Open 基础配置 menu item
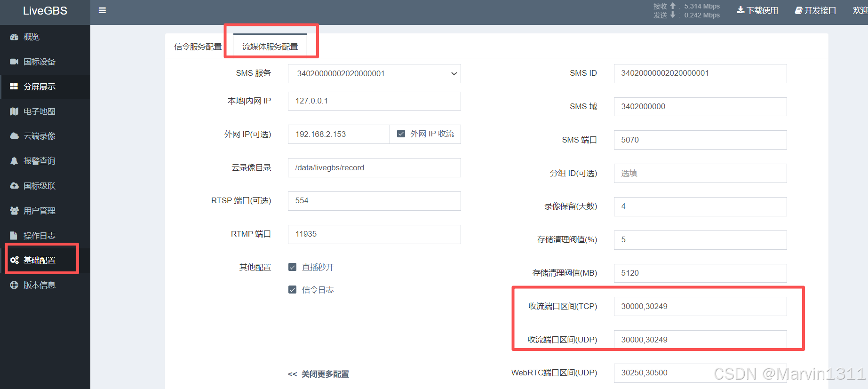Viewport: 868px width, 389px height. pos(45,260)
